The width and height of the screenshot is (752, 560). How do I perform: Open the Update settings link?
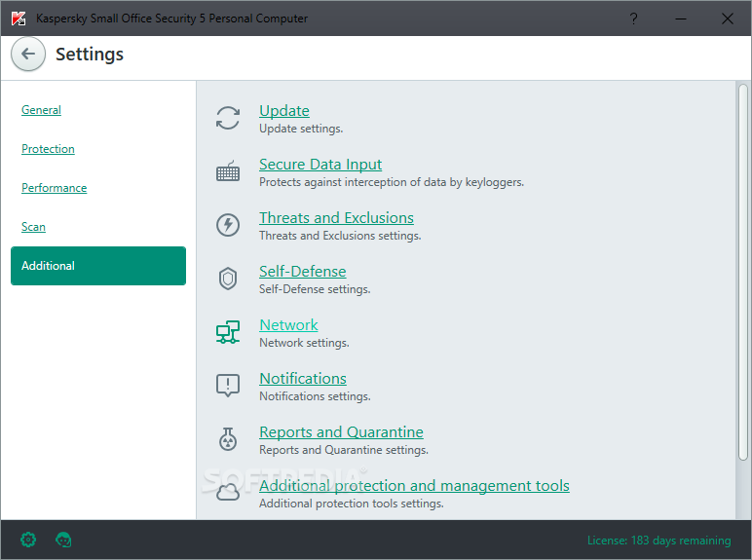[x=284, y=111]
